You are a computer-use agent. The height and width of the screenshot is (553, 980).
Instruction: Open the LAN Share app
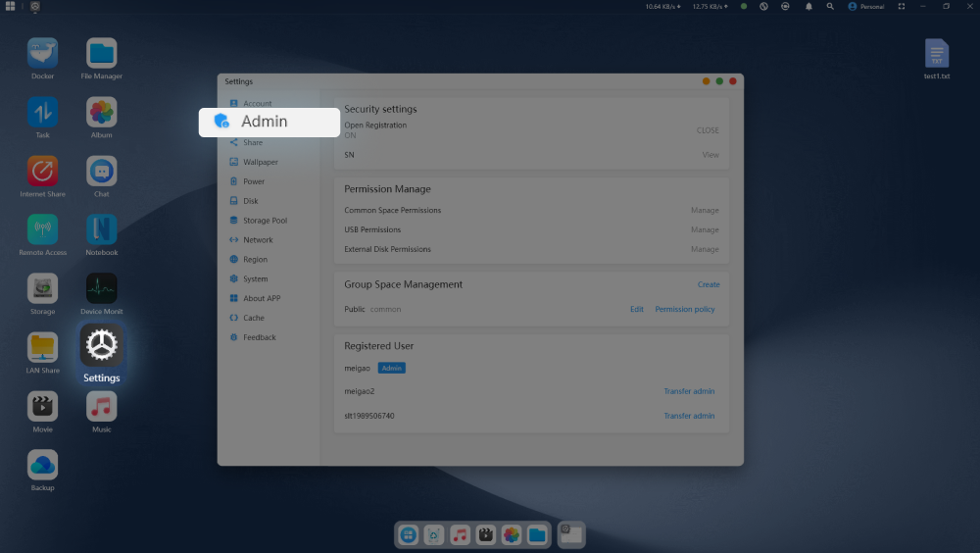pos(42,348)
